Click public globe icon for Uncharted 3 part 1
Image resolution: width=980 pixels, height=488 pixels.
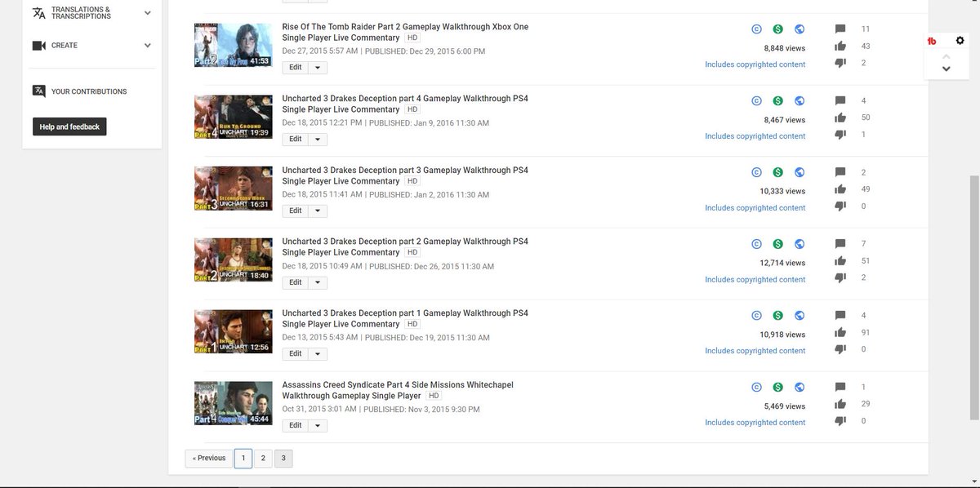click(x=800, y=316)
